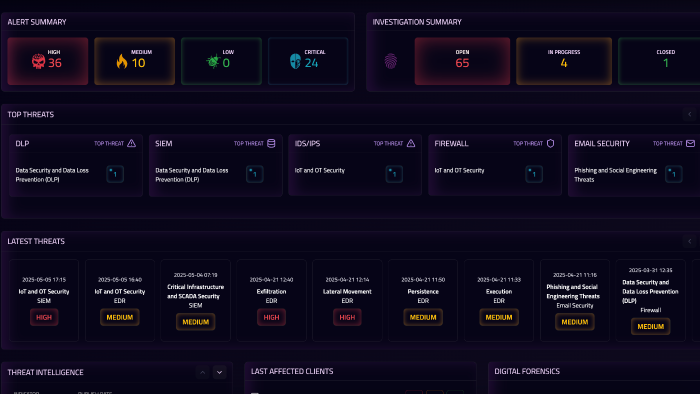
Task: Click the DIGITAL FORENSICS heading
Action: [527, 371]
